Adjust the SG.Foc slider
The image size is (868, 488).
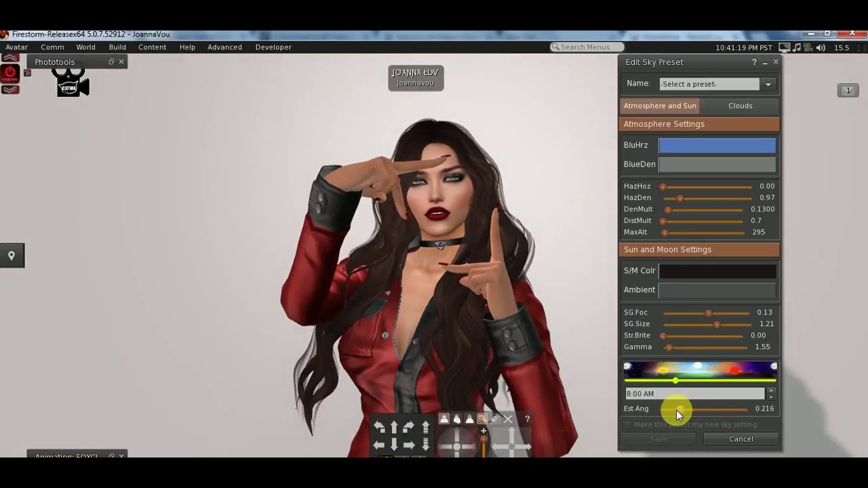coord(706,312)
